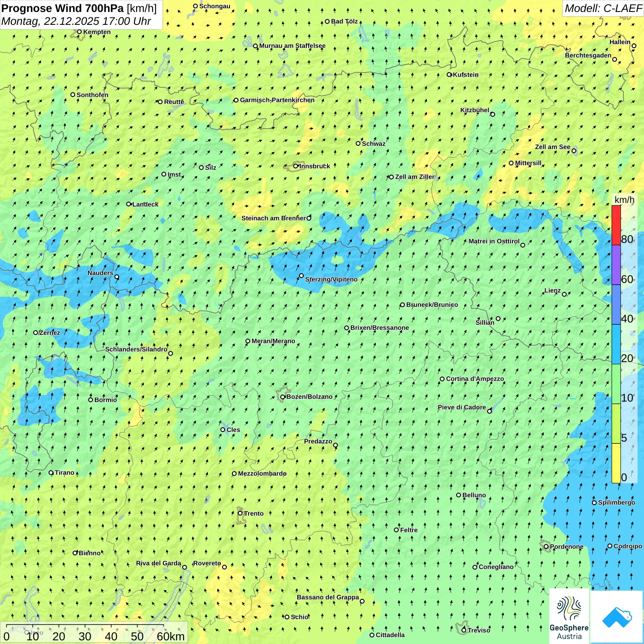The width and height of the screenshot is (644, 644).
Task: Select the Innsbruck city label
Action: point(315,166)
